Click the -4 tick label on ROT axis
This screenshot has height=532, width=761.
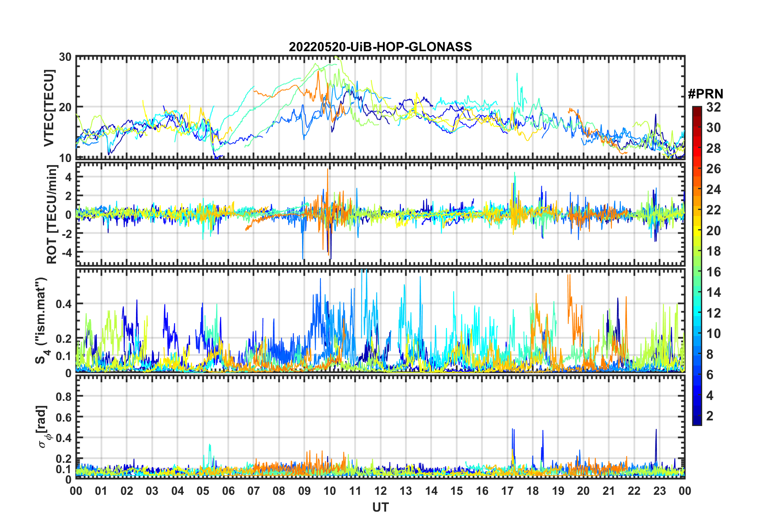(x=66, y=252)
